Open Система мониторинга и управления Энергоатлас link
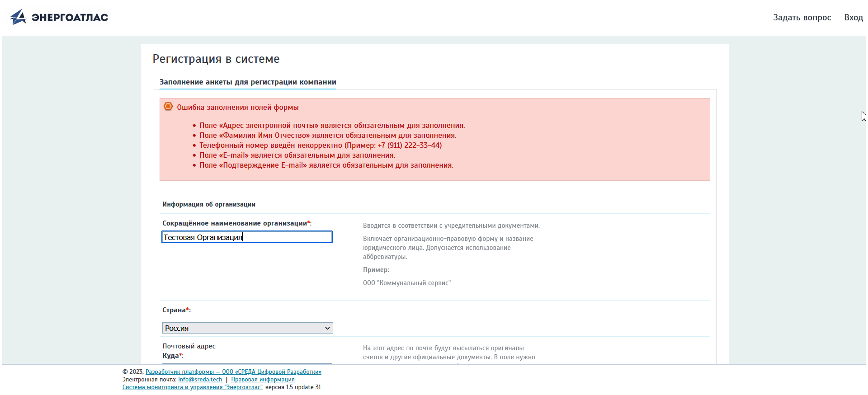The height and width of the screenshot is (395, 868). tap(192, 387)
